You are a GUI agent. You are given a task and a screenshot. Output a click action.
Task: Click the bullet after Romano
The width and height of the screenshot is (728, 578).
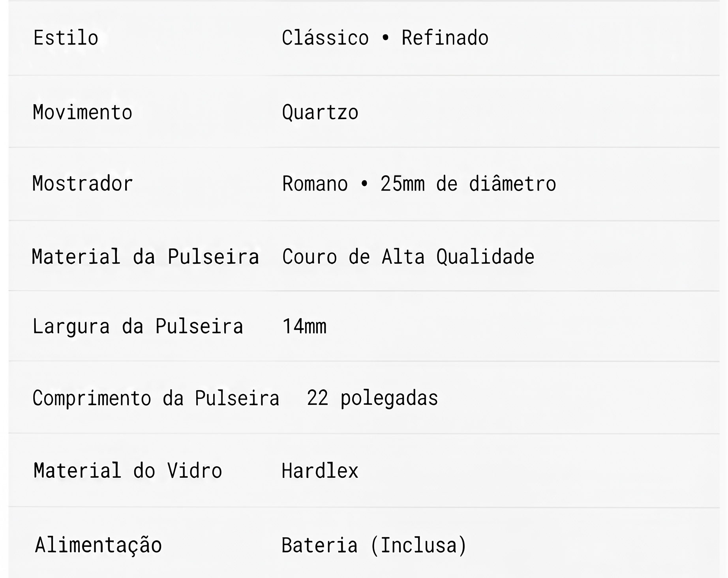[x=364, y=184]
